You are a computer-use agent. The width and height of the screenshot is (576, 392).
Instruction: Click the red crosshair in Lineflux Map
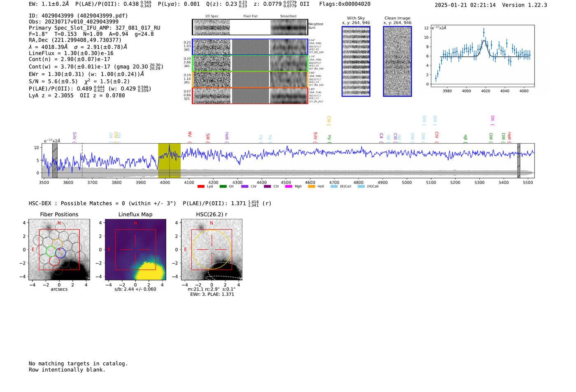(135, 249)
